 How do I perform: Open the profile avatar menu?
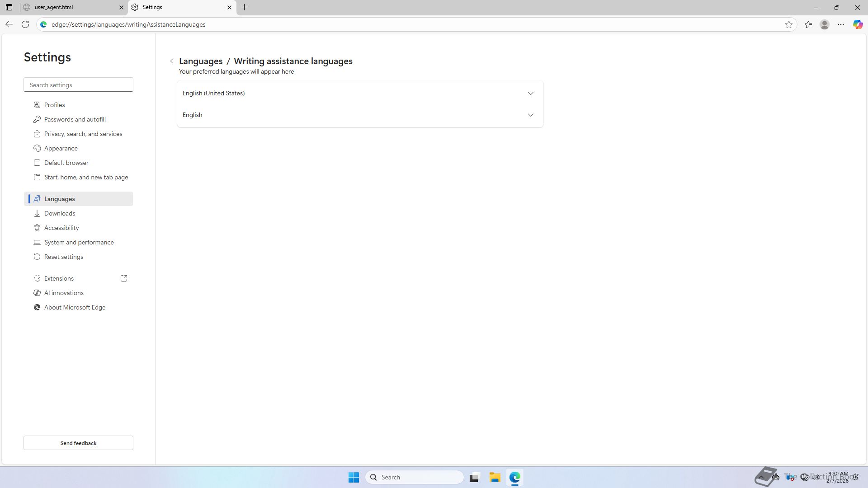pyautogui.click(x=825, y=24)
